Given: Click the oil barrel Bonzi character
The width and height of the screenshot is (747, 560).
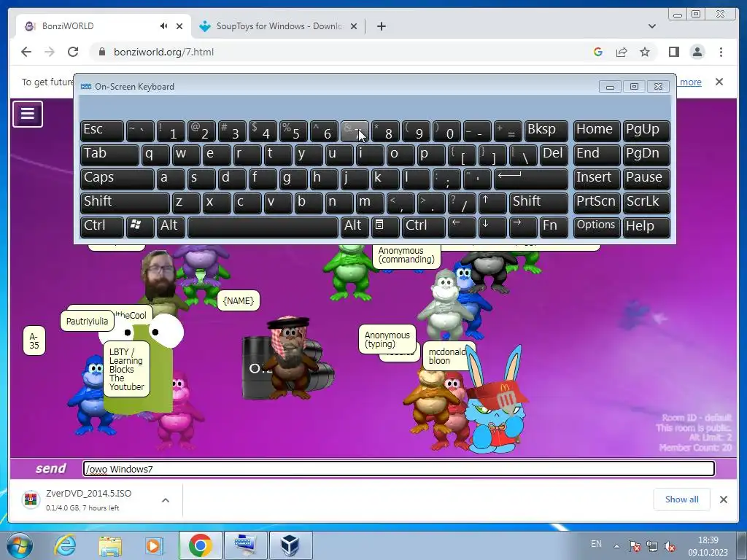Looking at the screenshot, I should (x=288, y=358).
